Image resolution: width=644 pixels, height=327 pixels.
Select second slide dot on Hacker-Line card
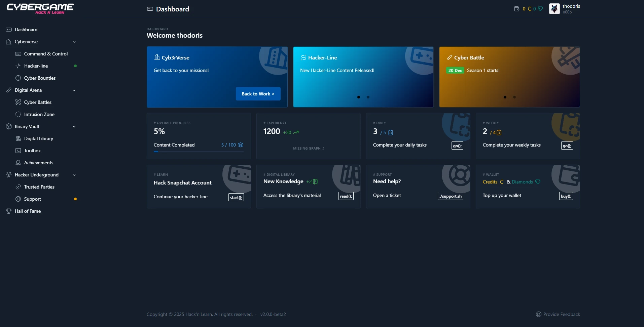368,97
